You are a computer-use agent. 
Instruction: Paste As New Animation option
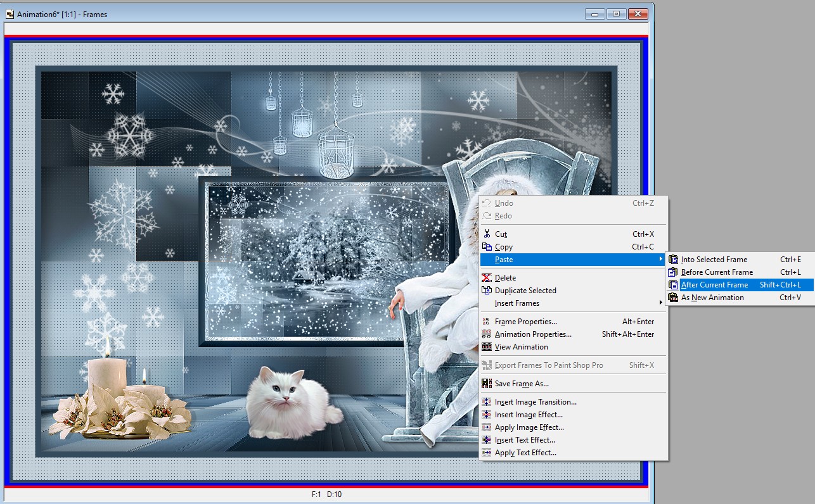coord(740,298)
